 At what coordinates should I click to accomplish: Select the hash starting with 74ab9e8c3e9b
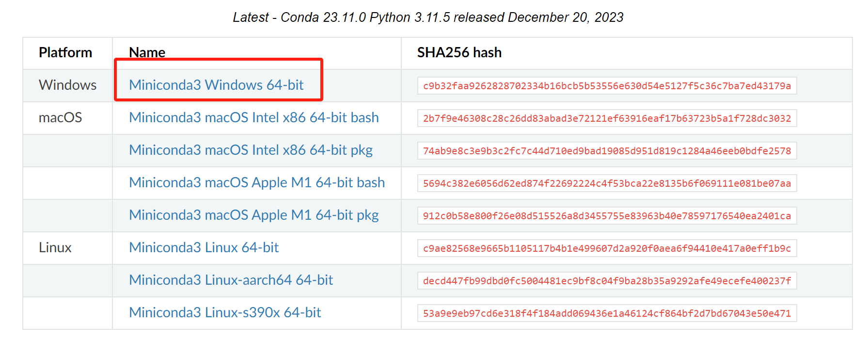coord(607,151)
